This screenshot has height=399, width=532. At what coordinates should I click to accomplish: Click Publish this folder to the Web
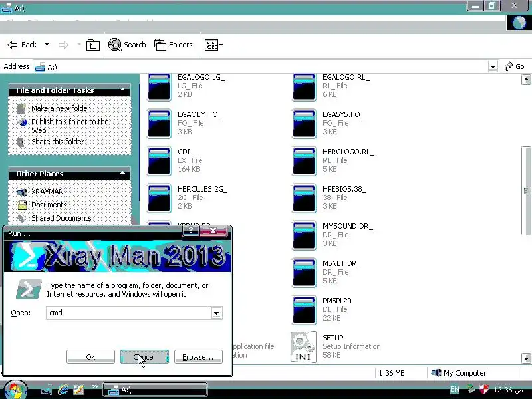pyautogui.click(x=70, y=126)
